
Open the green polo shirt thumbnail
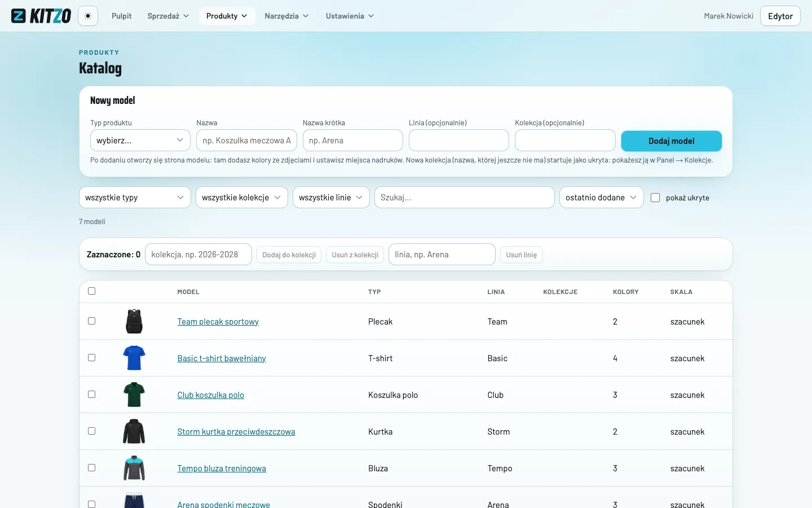coord(134,395)
